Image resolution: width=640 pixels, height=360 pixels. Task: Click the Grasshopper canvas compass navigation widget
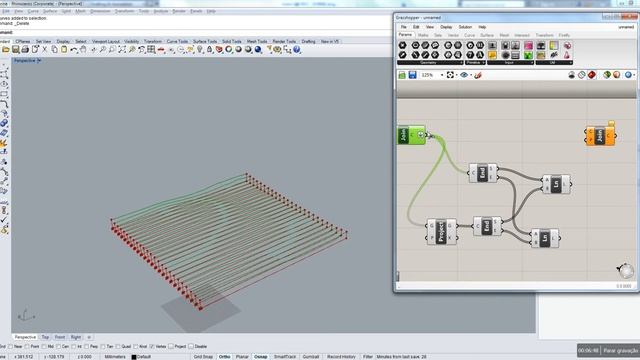click(x=626, y=270)
